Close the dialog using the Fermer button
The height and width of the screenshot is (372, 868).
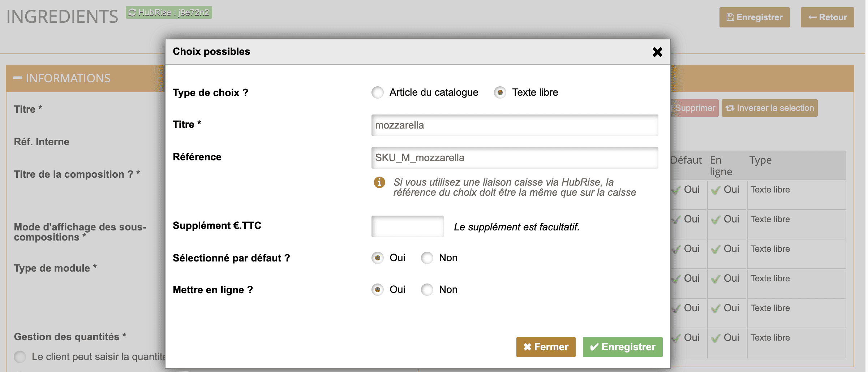[x=546, y=347]
